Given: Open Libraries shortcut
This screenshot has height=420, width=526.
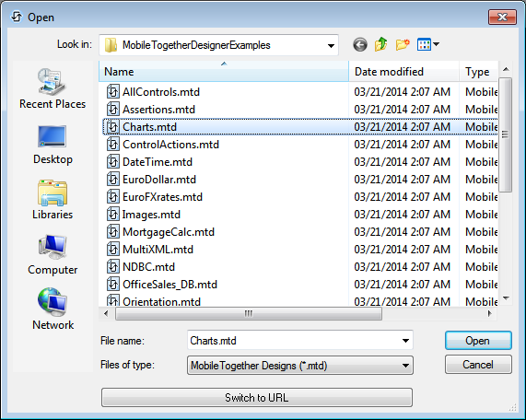Looking at the screenshot, I should [x=53, y=200].
